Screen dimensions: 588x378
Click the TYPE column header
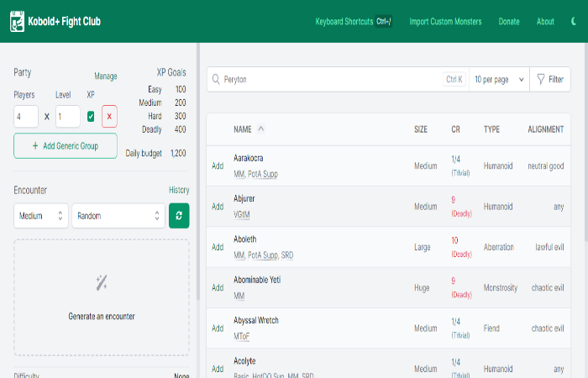pos(491,129)
